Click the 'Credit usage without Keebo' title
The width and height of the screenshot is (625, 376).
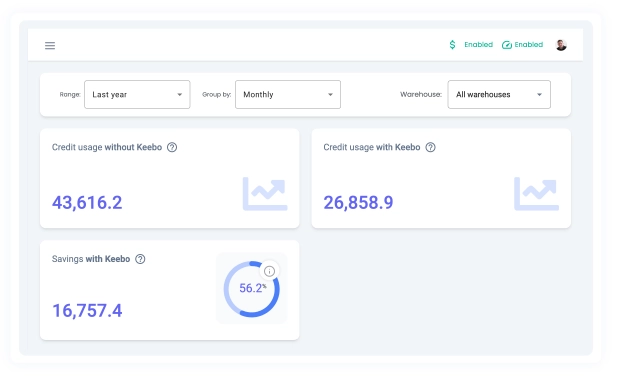pos(107,147)
